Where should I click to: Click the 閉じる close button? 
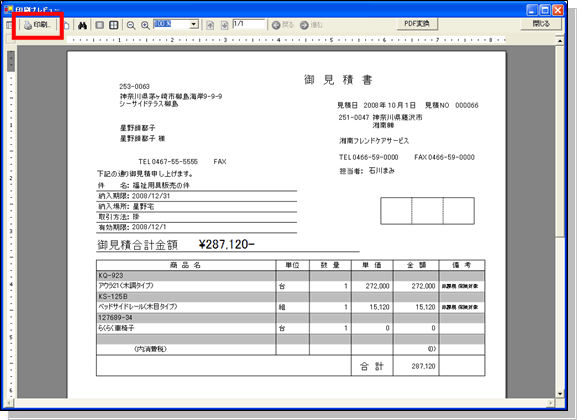coord(541,24)
